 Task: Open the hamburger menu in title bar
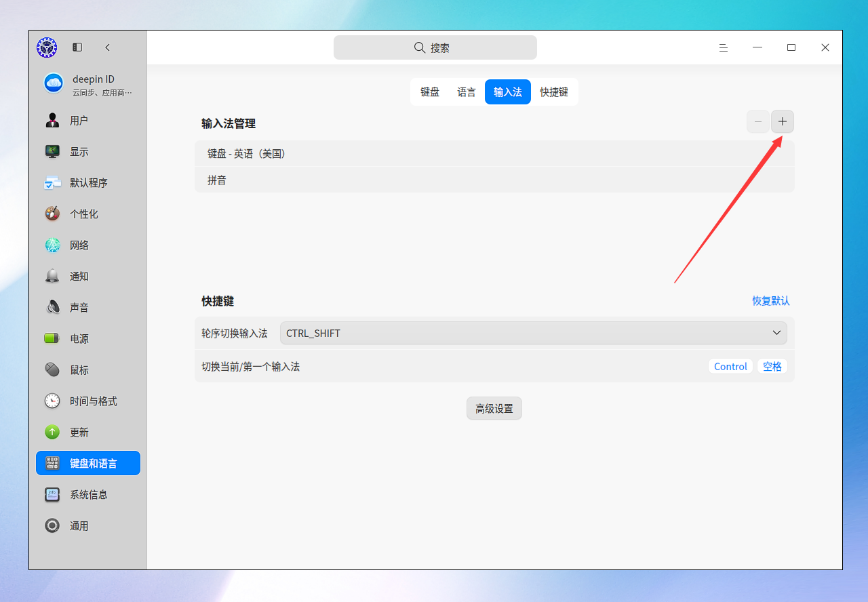[724, 47]
